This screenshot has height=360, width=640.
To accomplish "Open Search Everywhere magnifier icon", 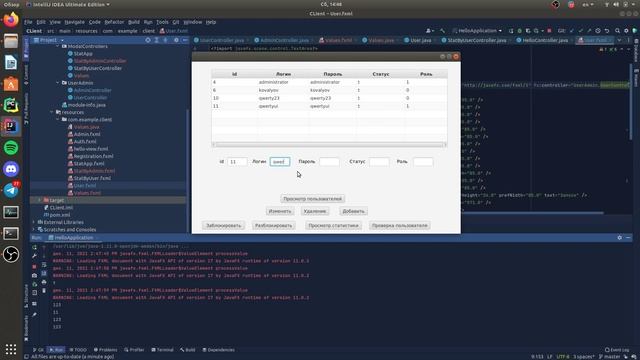I will point(617,31).
